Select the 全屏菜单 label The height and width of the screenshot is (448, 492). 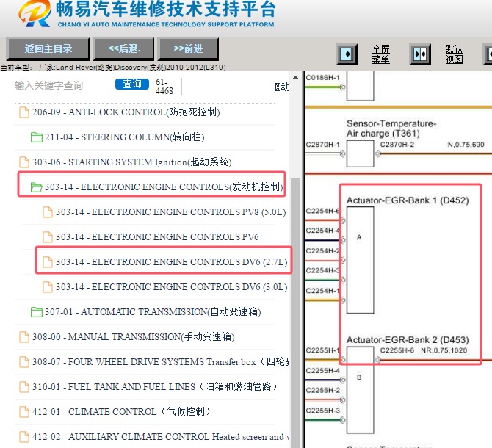click(x=381, y=54)
